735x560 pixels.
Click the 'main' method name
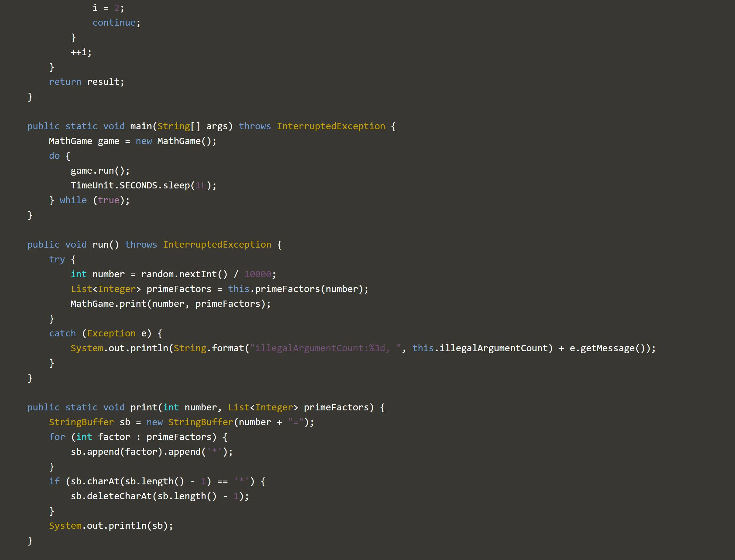(141, 126)
